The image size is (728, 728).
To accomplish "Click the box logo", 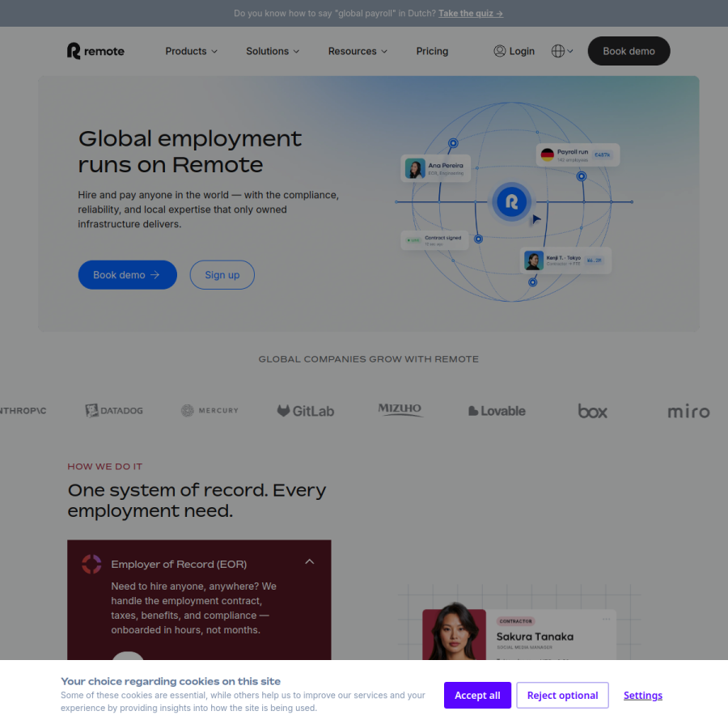I will 592,411.
